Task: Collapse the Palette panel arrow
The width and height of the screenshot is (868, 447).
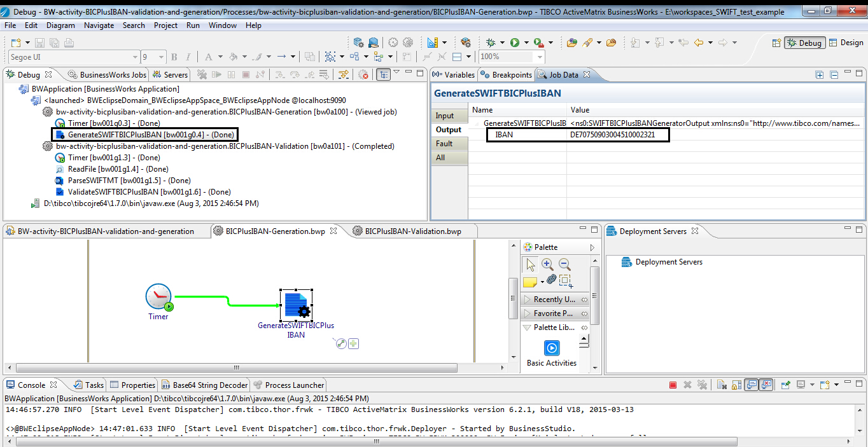Action: pyautogui.click(x=592, y=247)
